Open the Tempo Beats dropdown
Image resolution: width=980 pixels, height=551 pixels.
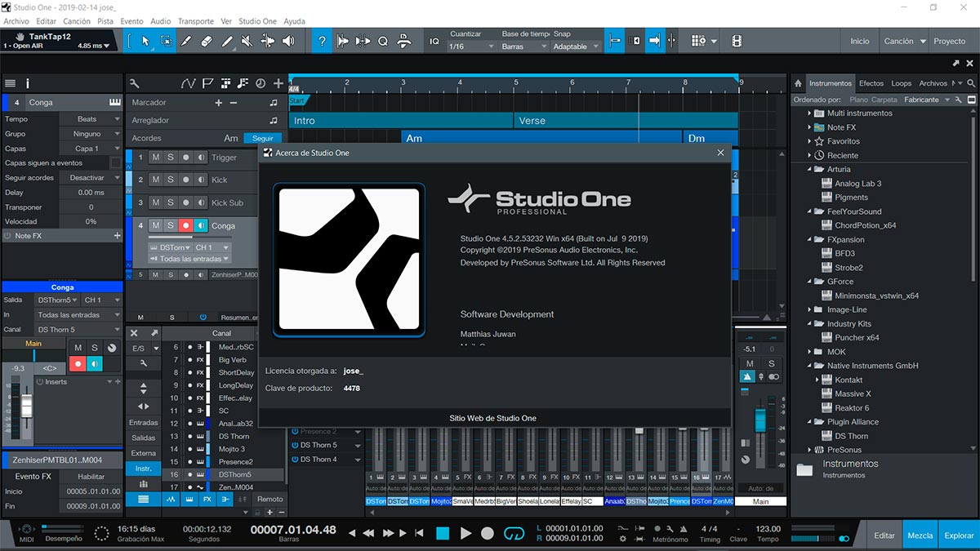[x=90, y=119]
